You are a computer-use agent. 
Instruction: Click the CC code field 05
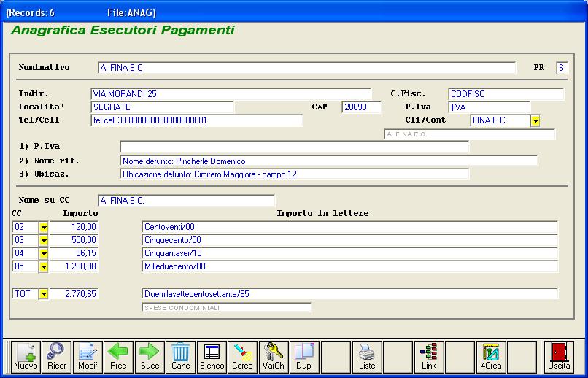(26, 266)
